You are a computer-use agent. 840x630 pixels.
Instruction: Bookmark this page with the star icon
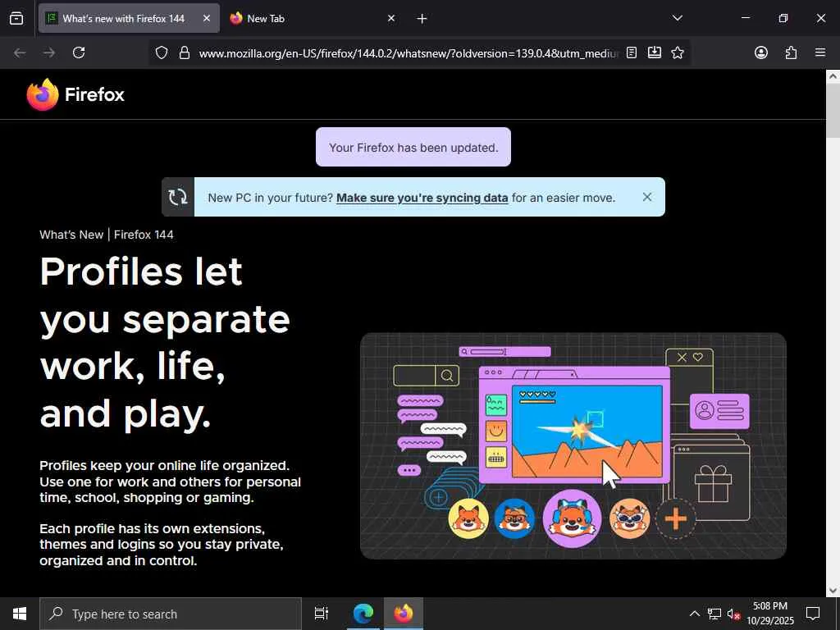click(x=677, y=52)
